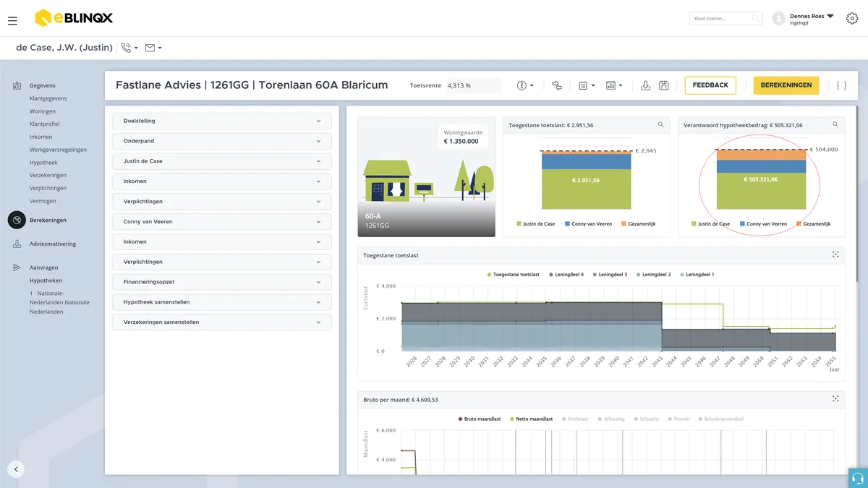Toggle Bruto maandlast series in legend
Image resolution: width=868 pixels, height=488 pixels.
click(480, 419)
